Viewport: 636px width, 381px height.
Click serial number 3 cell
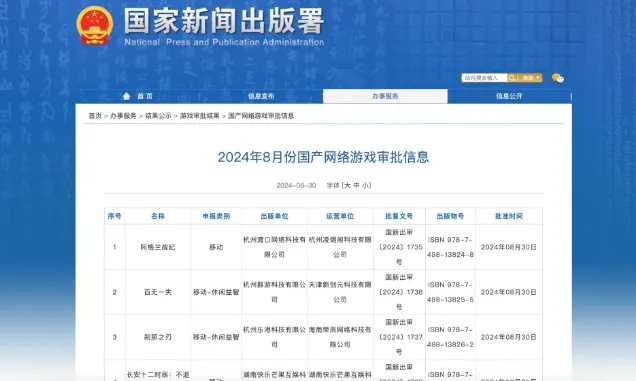tap(114, 337)
